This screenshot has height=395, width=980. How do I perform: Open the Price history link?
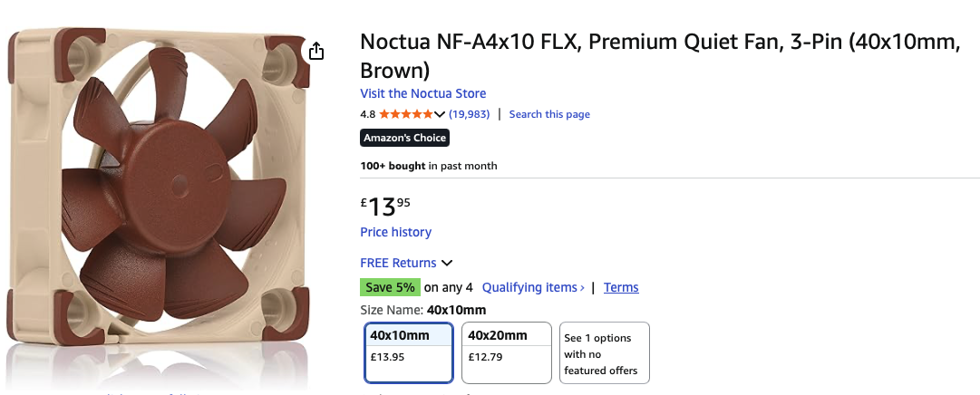pos(395,232)
